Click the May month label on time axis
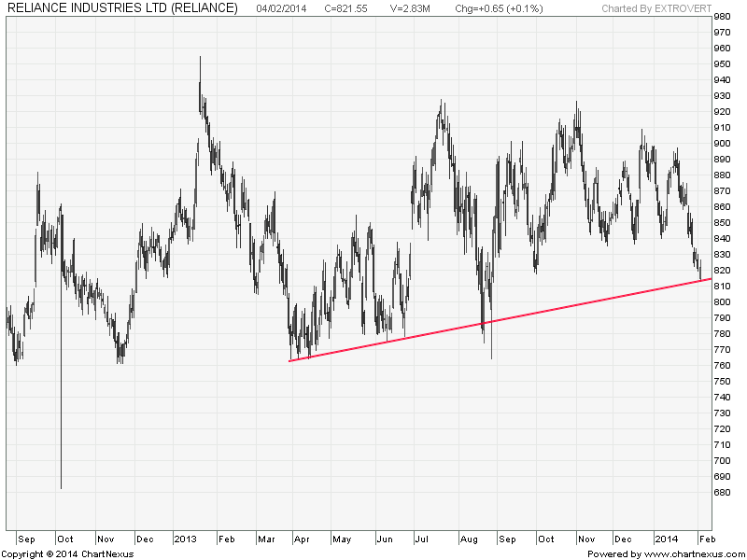 [x=343, y=539]
